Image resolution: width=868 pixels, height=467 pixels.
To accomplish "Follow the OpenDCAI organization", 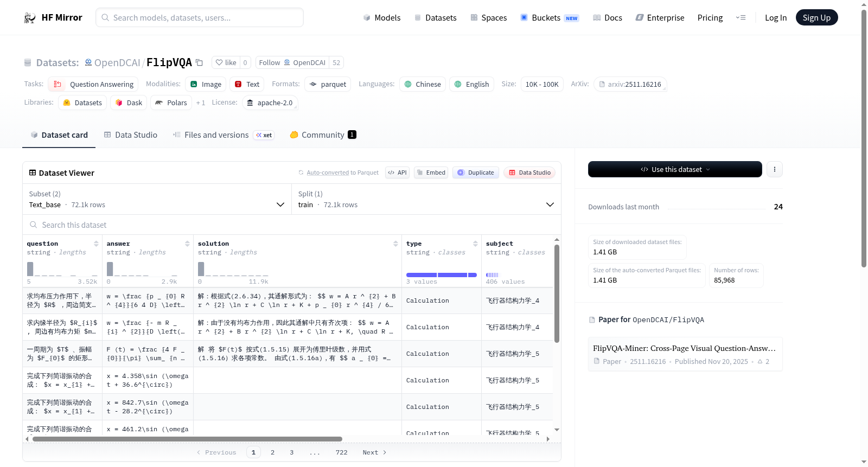I will (x=292, y=62).
